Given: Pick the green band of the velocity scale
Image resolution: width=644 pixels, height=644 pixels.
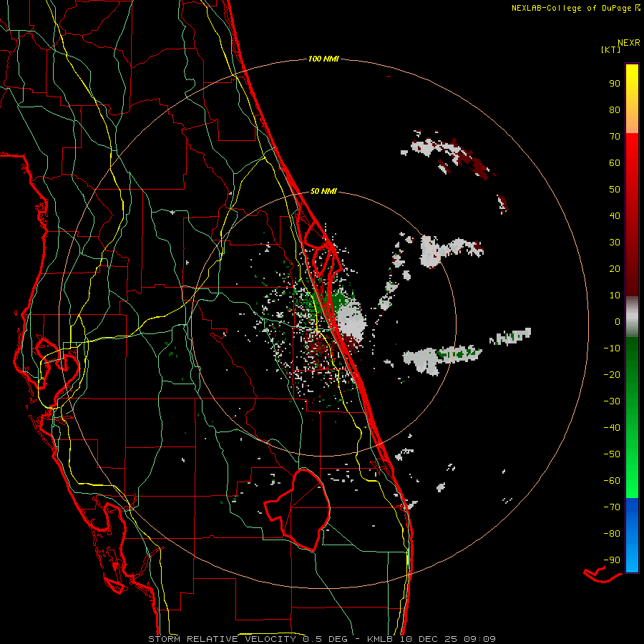Looking at the screenshot, I should [x=632, y=418].
